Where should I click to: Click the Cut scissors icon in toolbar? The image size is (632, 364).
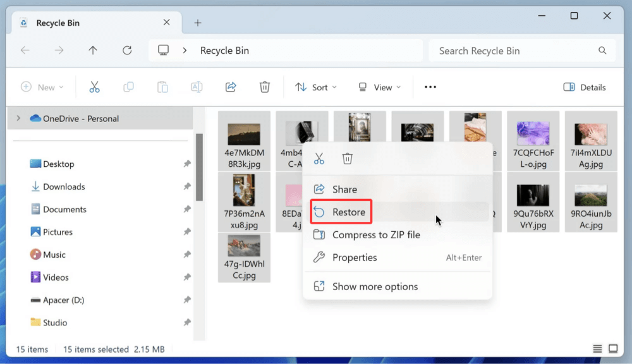point(94,87)
